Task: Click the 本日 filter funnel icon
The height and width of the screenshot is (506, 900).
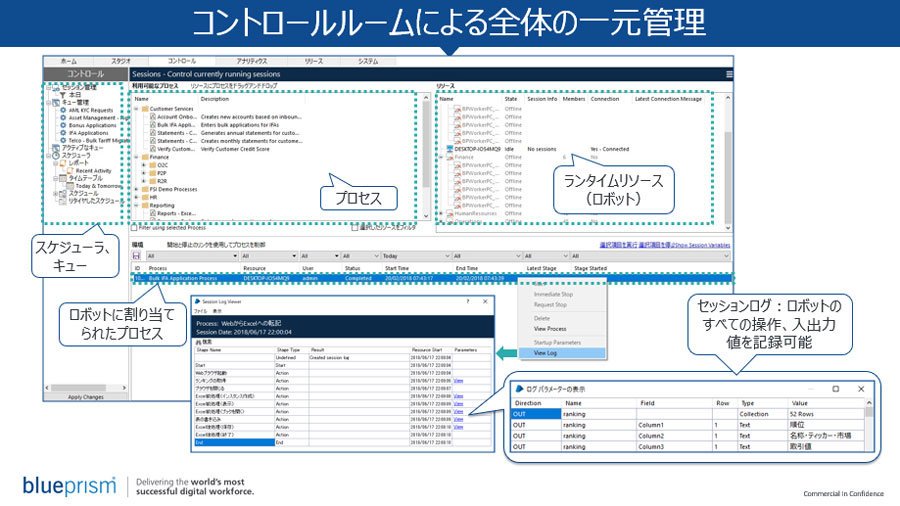Action: [63, 95]
